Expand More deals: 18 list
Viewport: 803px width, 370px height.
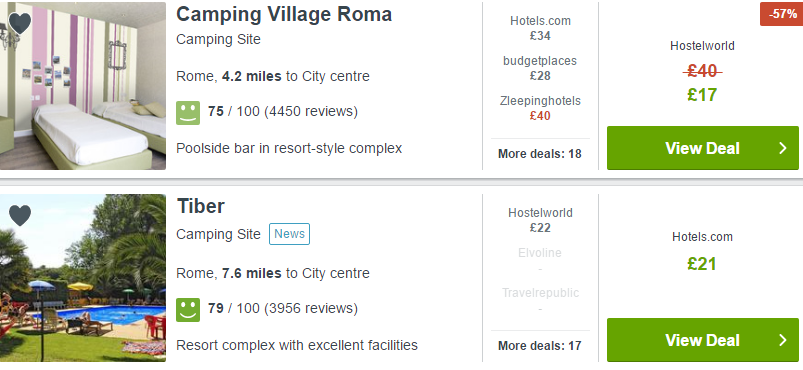tap(540, 154)
